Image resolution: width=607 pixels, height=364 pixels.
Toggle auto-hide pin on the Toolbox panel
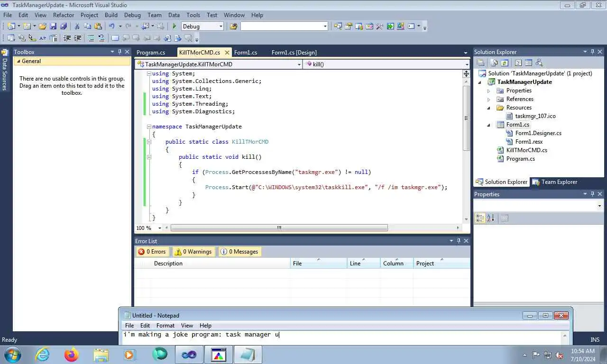pos(120,52)
